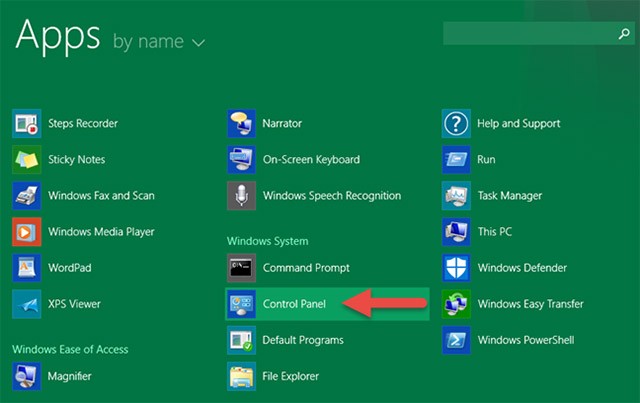Click the Magnifier app icon
Screen dimensions: 640x403
coord(26,376)
